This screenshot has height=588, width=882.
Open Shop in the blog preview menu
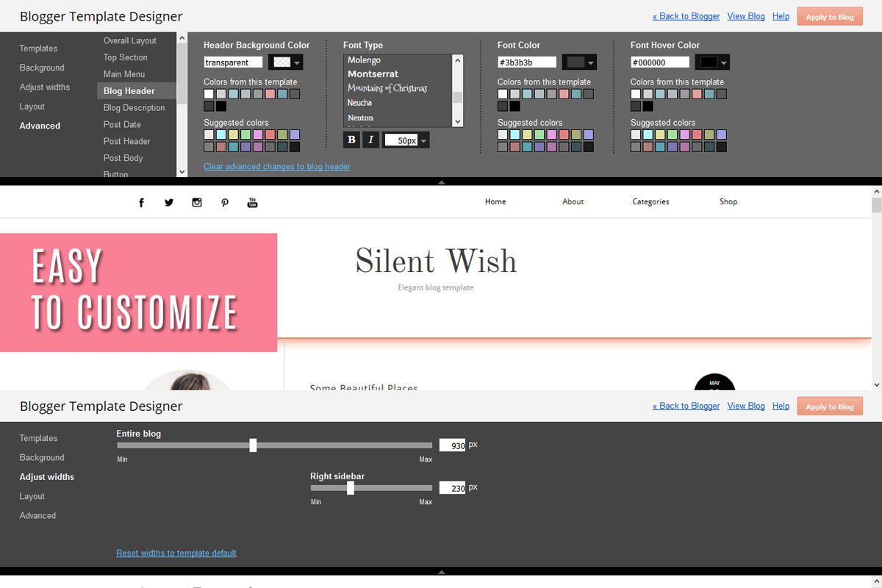(728, 201)
